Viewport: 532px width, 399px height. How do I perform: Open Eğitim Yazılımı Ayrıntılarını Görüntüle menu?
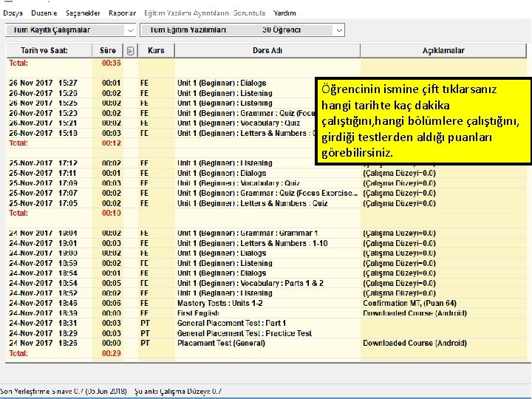(205, 13)
